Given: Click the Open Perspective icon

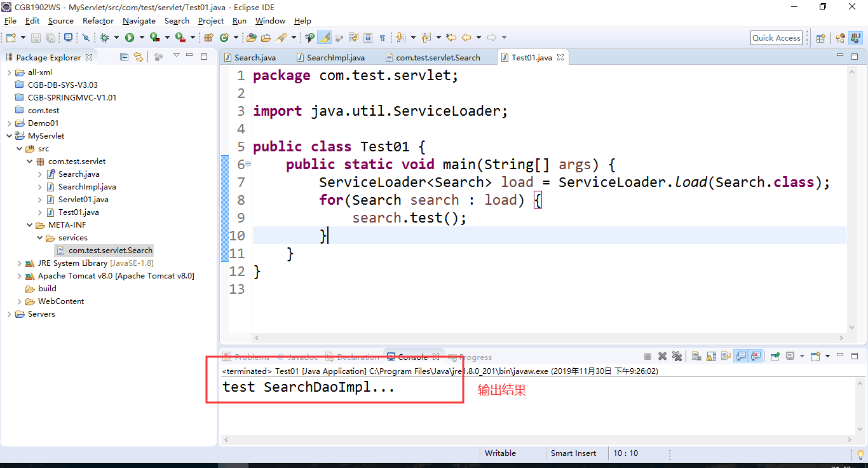Looking at the screenshot, I should point(821,38).
